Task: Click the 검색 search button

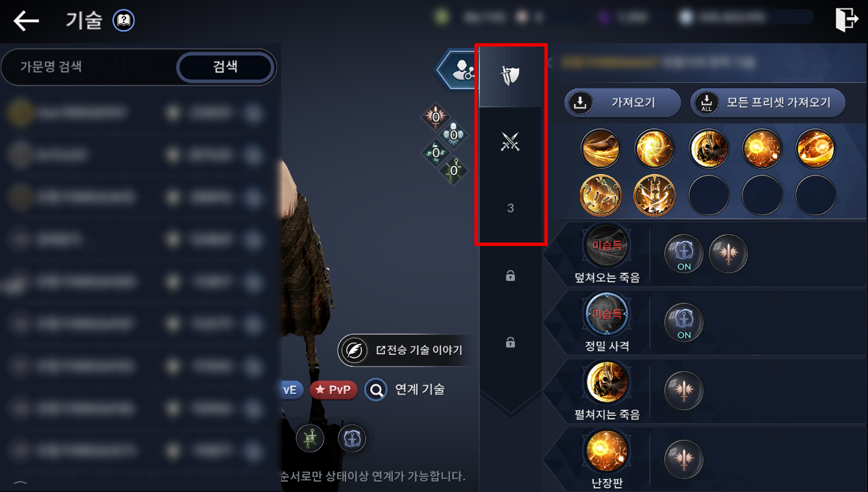Action: click(x=226, y=66)
